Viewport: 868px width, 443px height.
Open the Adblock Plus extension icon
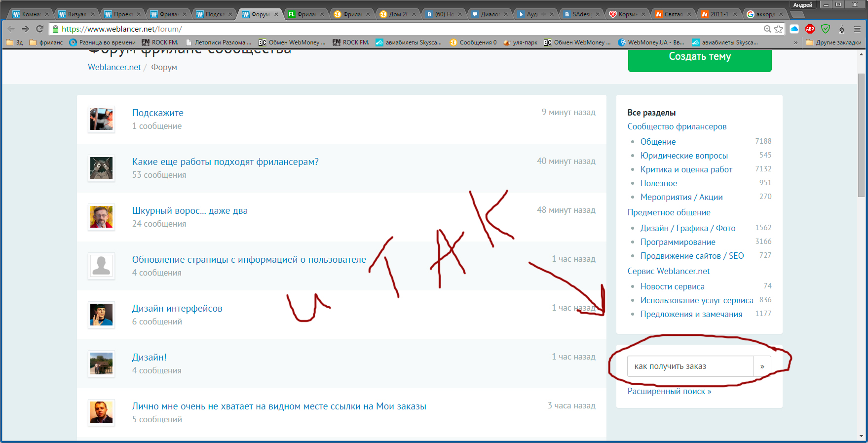[x=810, y=29]
